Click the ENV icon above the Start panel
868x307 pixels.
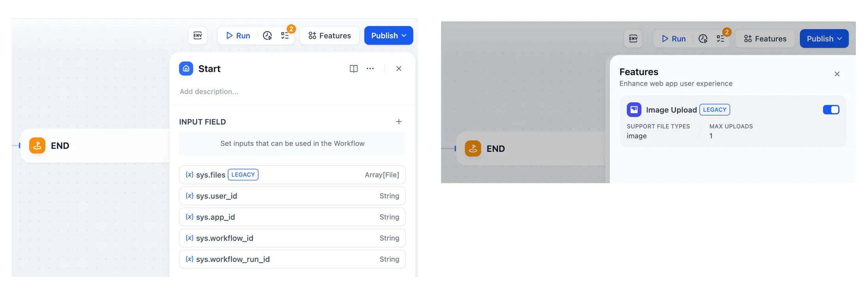coord(198,36)
